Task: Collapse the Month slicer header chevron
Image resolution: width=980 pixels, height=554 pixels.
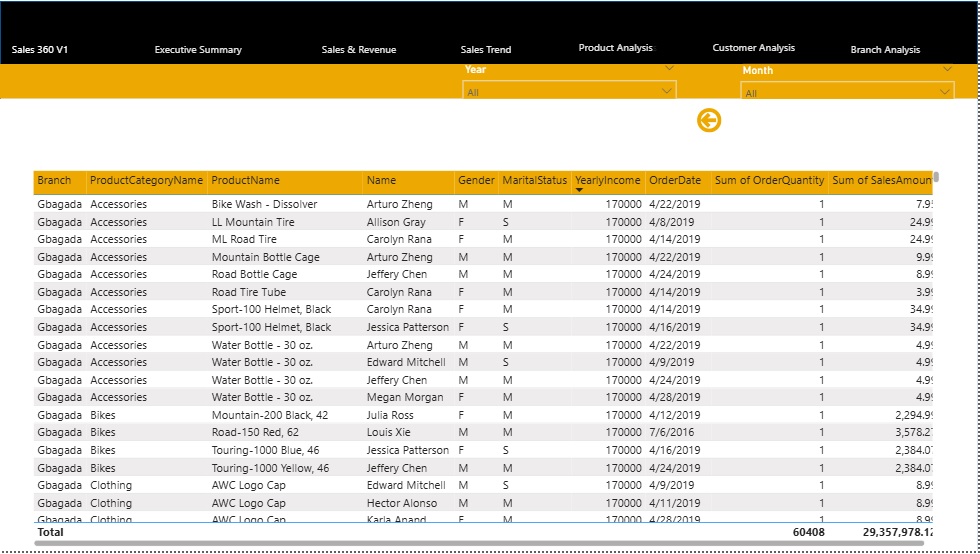Action: (x=947, y=69)
